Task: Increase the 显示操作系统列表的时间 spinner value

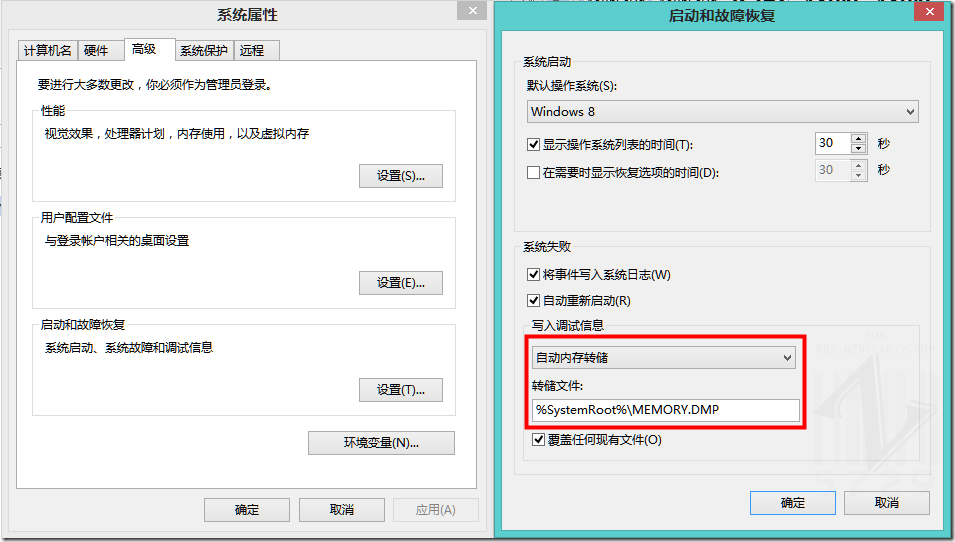Action: click(858, 138)
